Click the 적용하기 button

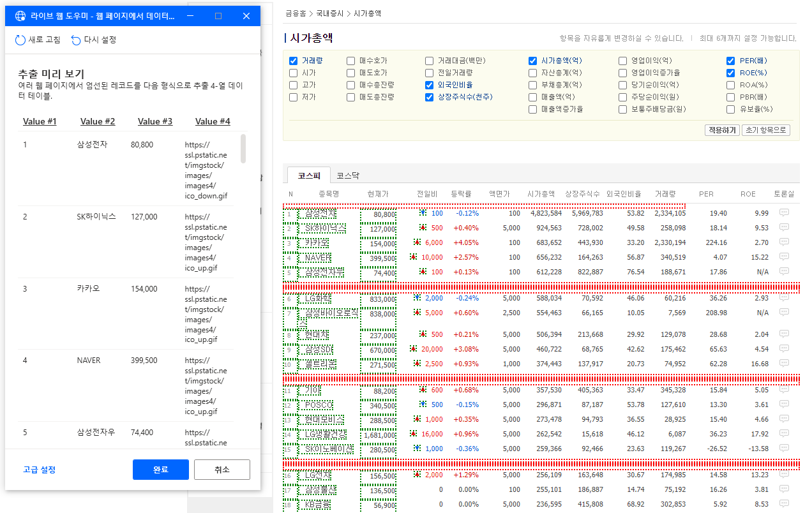[x=721, y=130]
